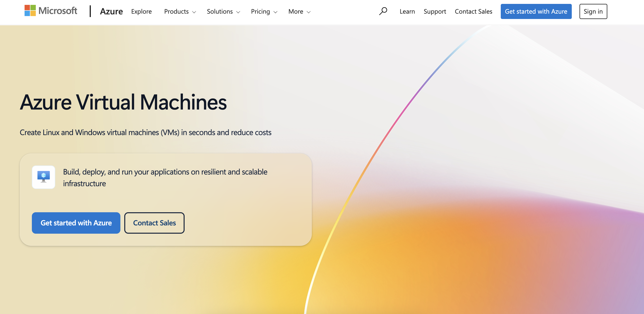The image size is (644, 314).
Task: Go to the Explore page
Action: (x=141, y=11)
